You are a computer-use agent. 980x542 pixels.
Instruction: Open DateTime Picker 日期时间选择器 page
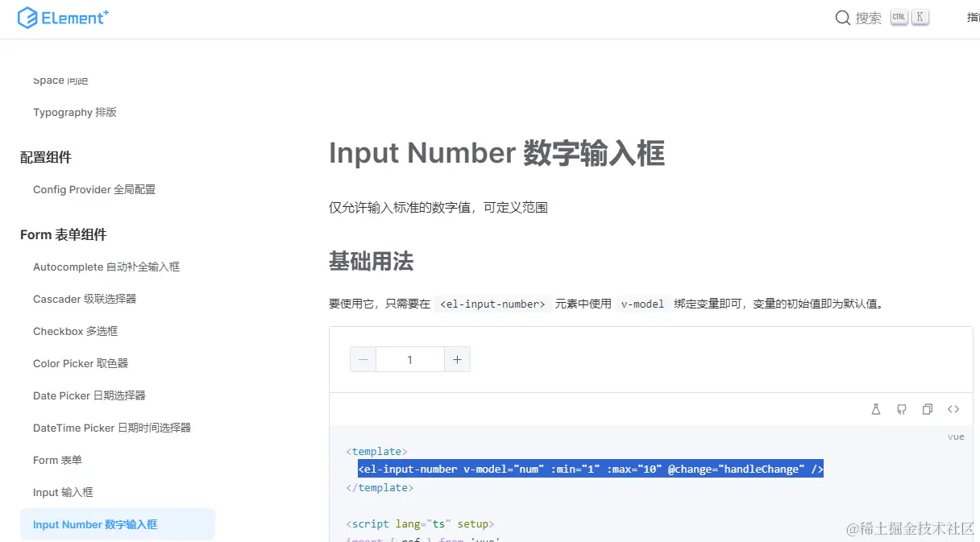coord(112,428)
